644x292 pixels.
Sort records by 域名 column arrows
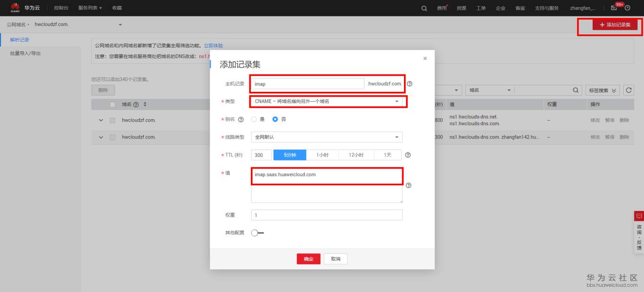tap(145, 105)
